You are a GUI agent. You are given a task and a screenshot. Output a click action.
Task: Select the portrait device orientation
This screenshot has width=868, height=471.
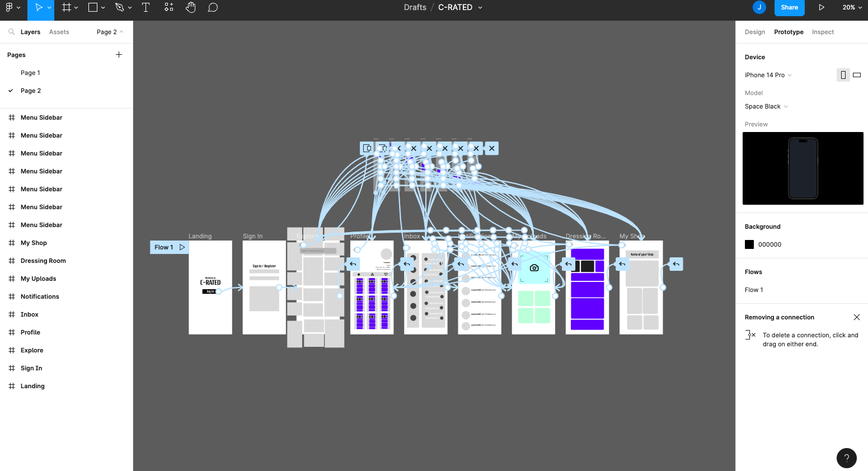pos(843,75)
